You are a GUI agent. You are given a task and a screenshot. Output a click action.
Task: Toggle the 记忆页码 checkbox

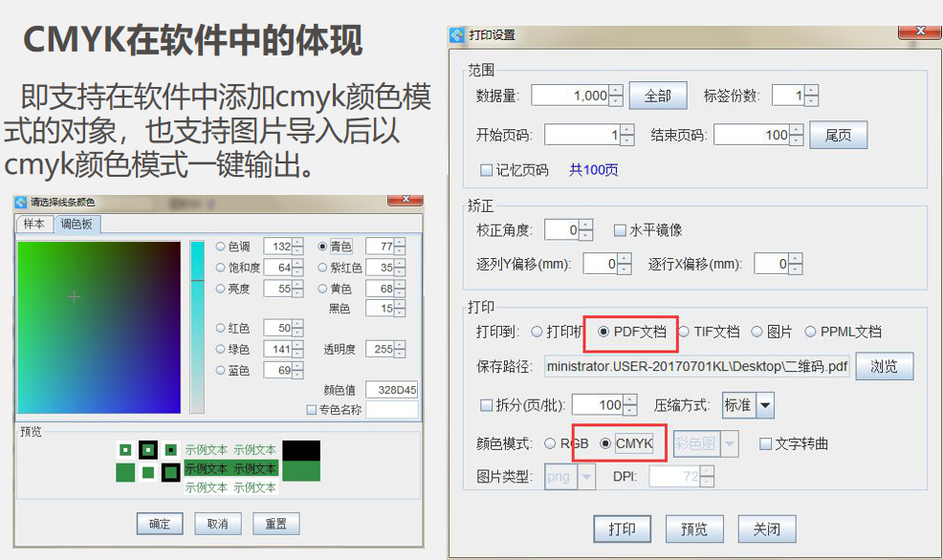(486, 170)
